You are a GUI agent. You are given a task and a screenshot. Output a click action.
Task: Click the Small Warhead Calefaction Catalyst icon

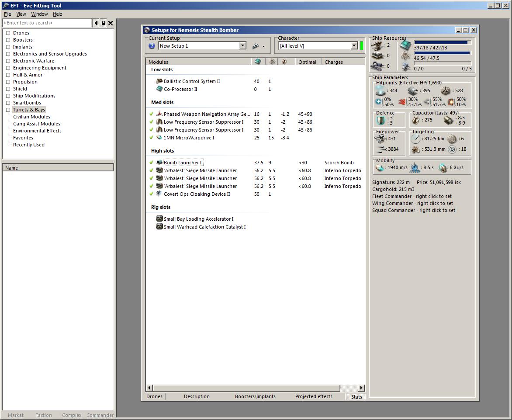[159, 226]
